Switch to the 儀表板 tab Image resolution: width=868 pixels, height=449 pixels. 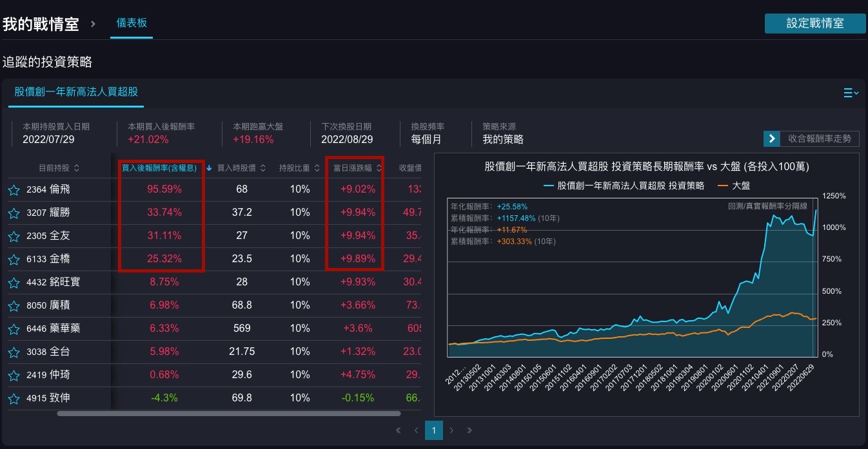(132, 23)
